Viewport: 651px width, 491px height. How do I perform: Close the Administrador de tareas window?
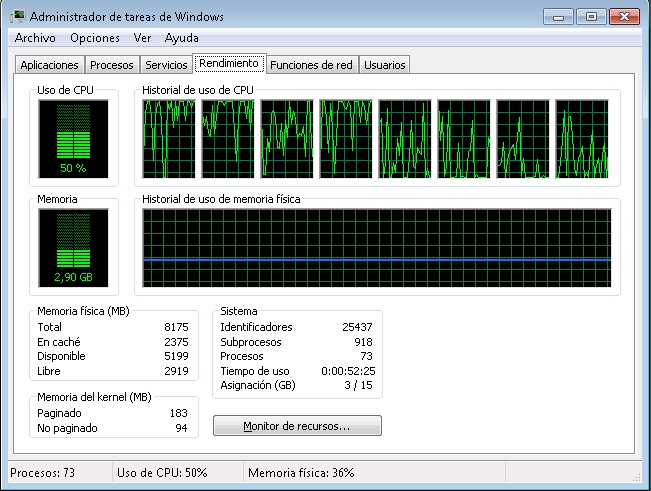pos(624,17)
